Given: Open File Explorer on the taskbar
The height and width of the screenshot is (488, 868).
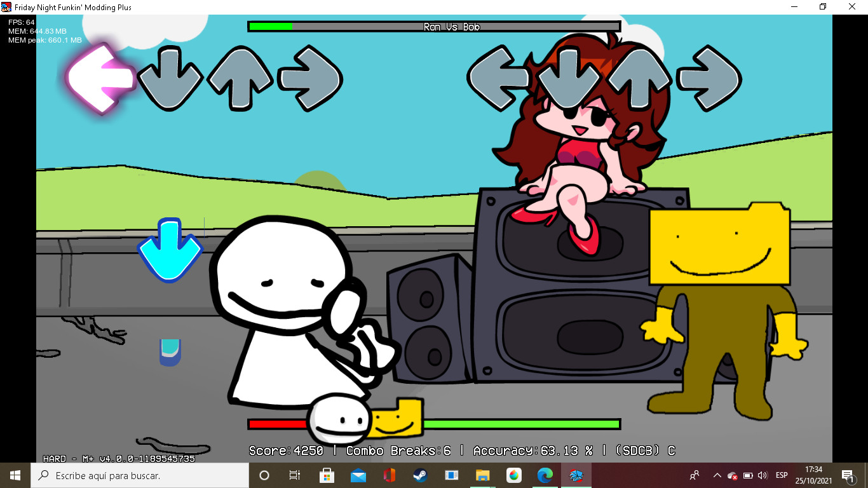Looking at the screenshot, I should (482, 475).
